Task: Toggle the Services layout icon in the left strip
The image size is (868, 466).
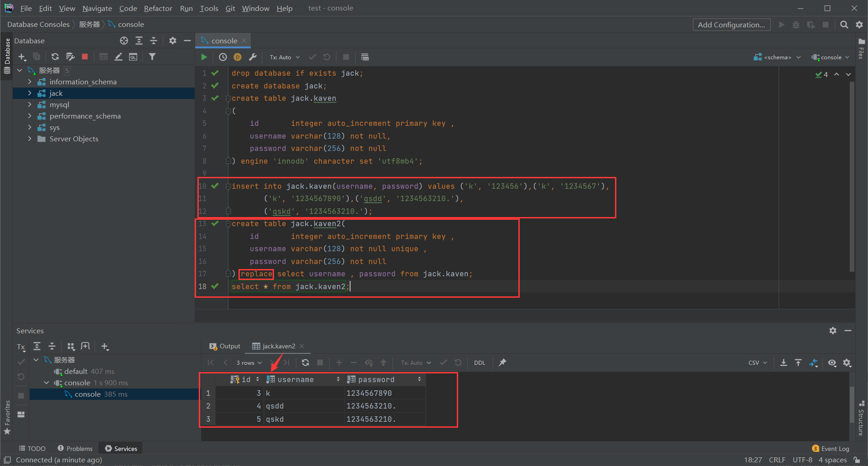Action: [21, 414]
